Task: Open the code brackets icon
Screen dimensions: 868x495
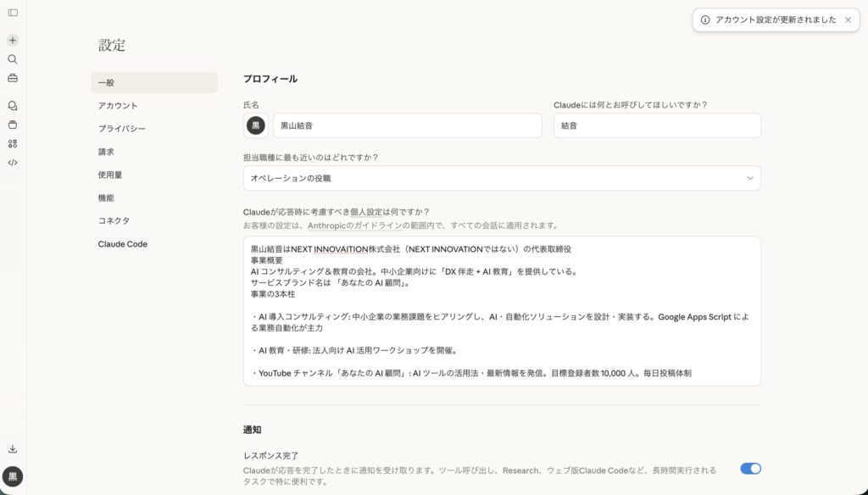Action: point(13,162)
